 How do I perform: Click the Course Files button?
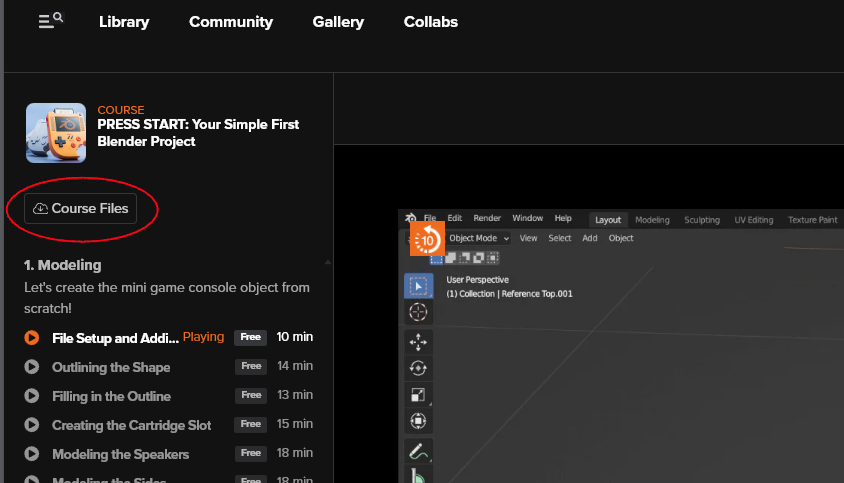coord(80,208)
